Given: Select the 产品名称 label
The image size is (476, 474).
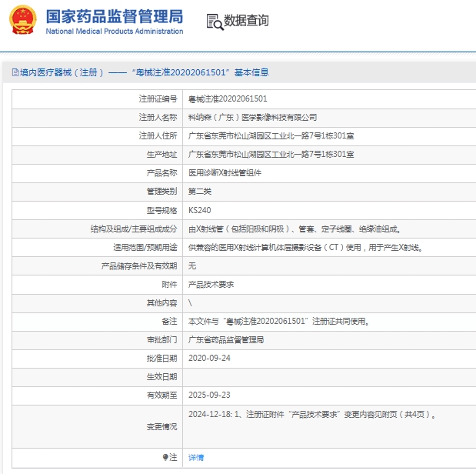Looking at the screenshot, I should click(161, 173).
